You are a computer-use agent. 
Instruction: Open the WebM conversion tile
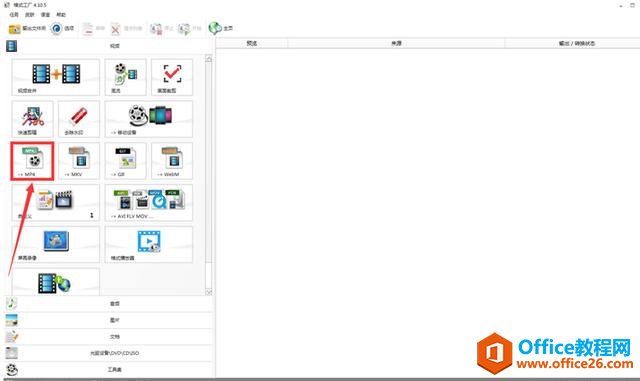[172, 160]
